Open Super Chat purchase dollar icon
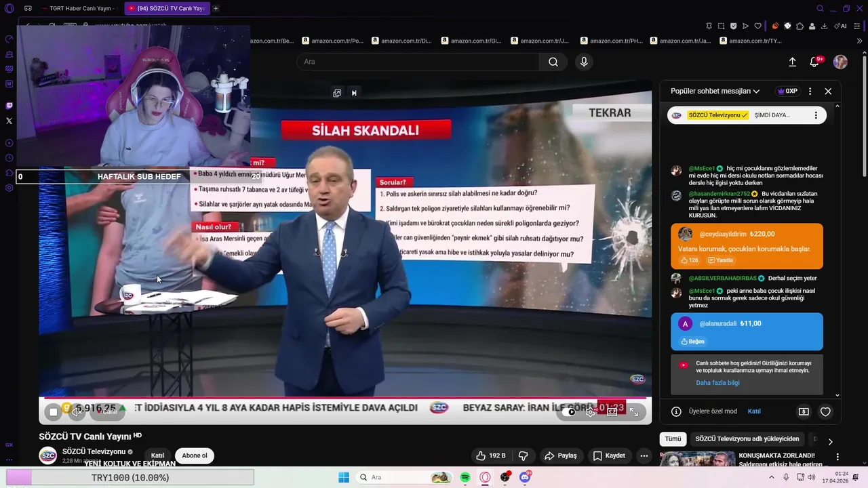The image size is (868, 488). point(804,411)
